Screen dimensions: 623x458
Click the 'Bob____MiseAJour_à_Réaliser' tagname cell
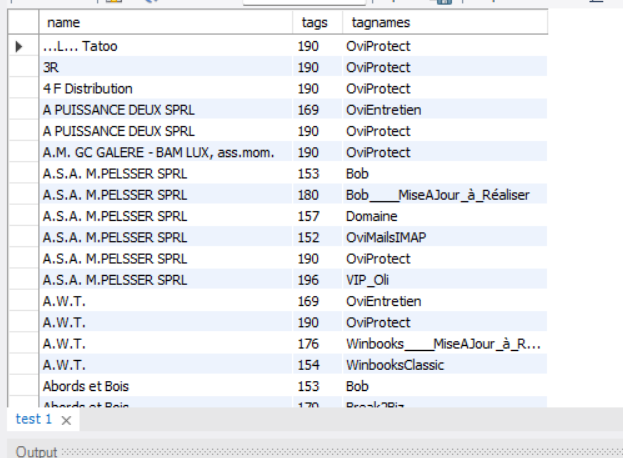445,195
